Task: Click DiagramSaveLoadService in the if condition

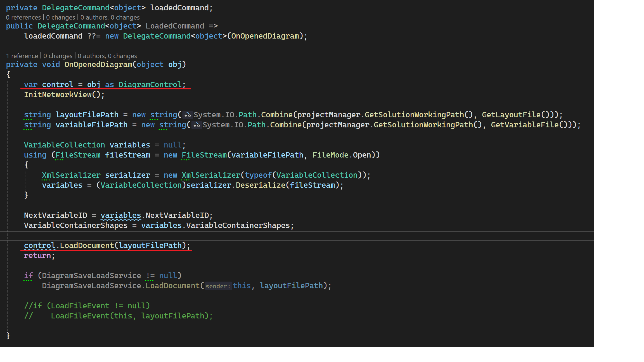Action: coord(91,276)
